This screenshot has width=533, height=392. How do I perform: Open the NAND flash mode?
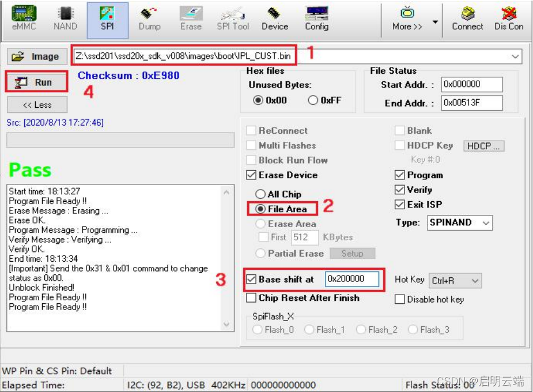pos(65,19)
